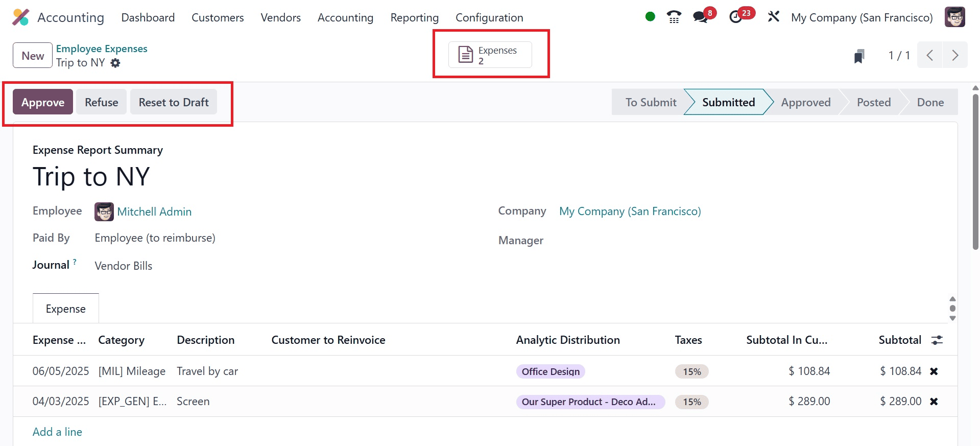Image resolution: width=980 pixels, height=446 pixels.
Task: Click the Refuse button
Action: (102, 102)
